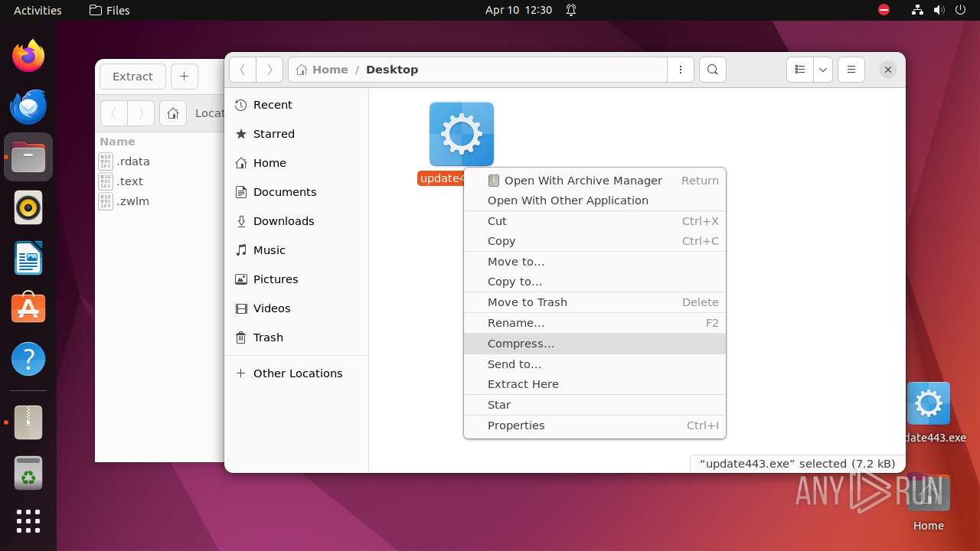Go forward in Archive Manager

click(141, 114)
